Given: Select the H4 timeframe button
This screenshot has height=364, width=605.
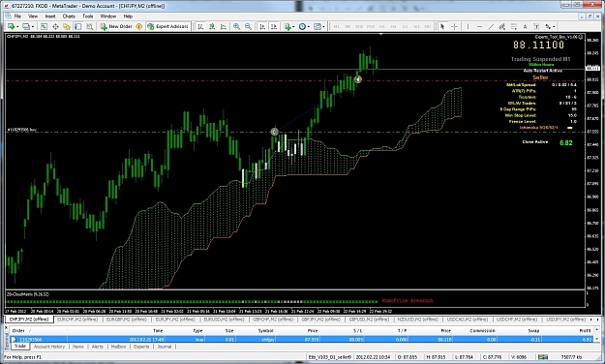Looking at the screenshot, I should pos(394,26).
